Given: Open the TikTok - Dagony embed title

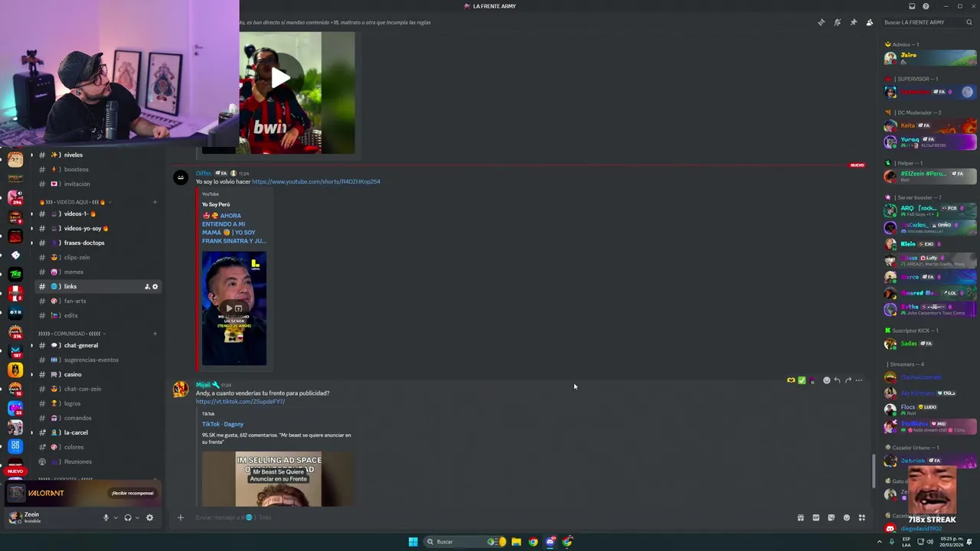Looking at the screenshot, I should coord(223,424).
